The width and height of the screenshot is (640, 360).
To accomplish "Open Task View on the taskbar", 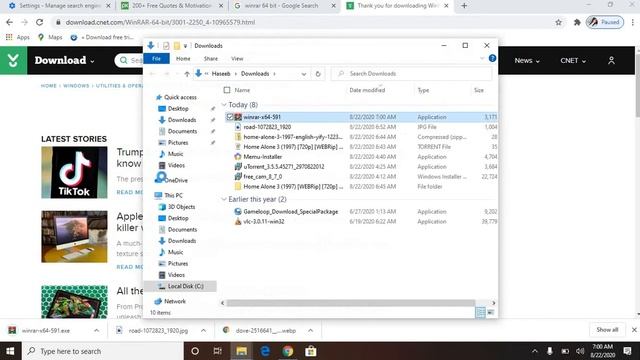I will (x=218, y=351).
